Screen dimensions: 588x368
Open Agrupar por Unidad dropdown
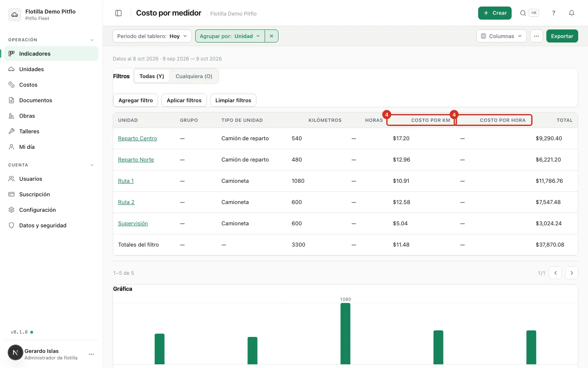click(x=230, y=36)
